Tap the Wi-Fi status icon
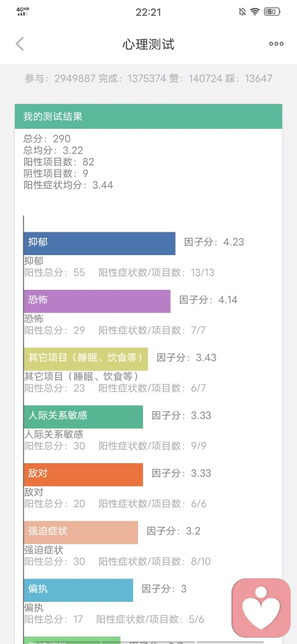 click(255, 12)
